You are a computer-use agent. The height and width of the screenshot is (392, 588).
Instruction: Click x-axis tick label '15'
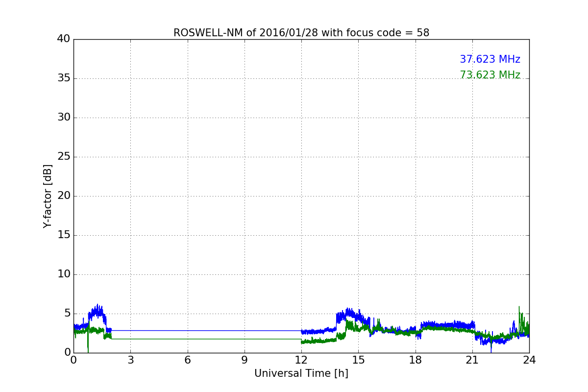point(358,360)
